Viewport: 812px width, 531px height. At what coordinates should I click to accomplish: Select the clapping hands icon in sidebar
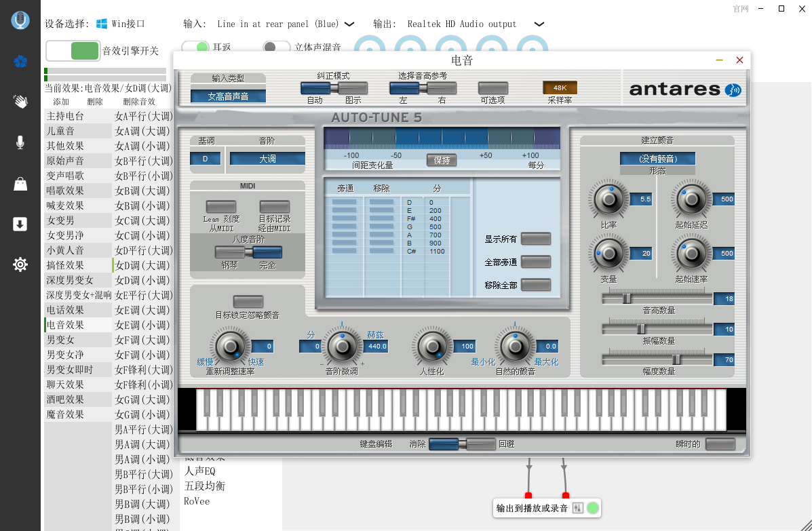pyautogui.click(x=20, y=102)
